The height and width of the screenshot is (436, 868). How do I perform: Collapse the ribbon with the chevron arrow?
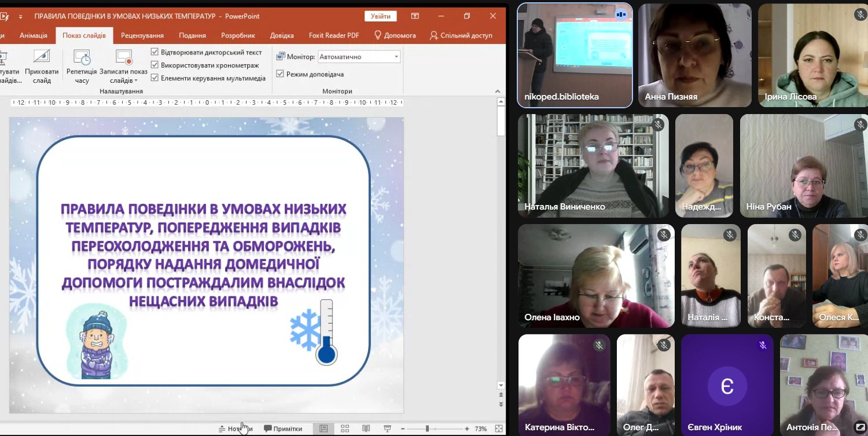coord(496,91)
